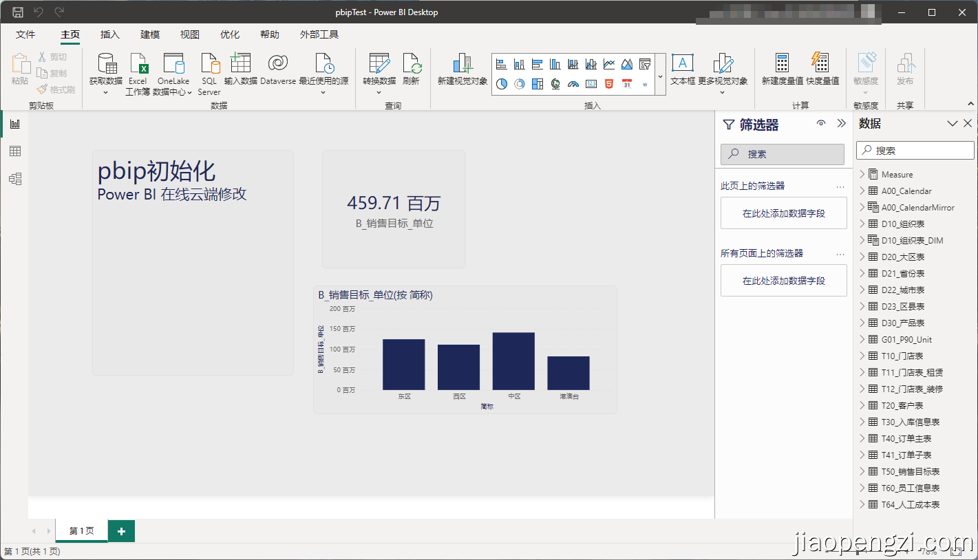This screenshot has height=560, width=978.
Task: Open the 文件 menu
Action: coord(25,35)
